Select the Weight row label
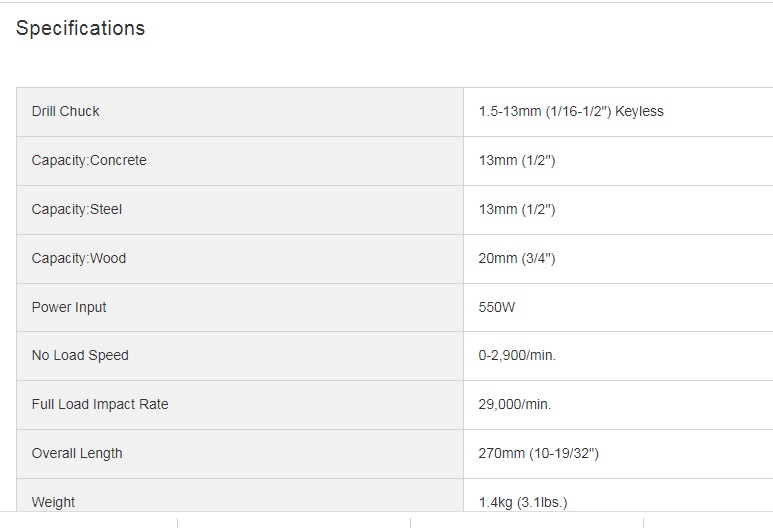Screen dimensions: 773x528 click(53, 502)
